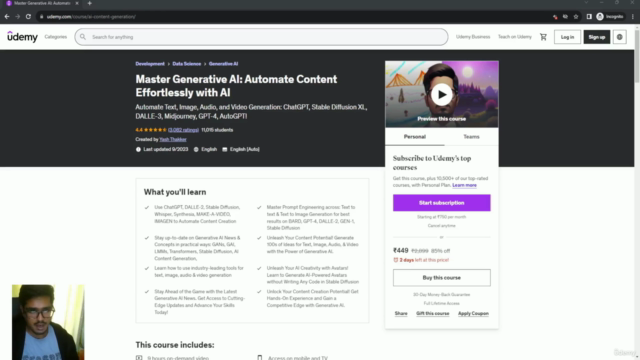
Task: Open Teach on Udemy link
Action: pos(515,37)
